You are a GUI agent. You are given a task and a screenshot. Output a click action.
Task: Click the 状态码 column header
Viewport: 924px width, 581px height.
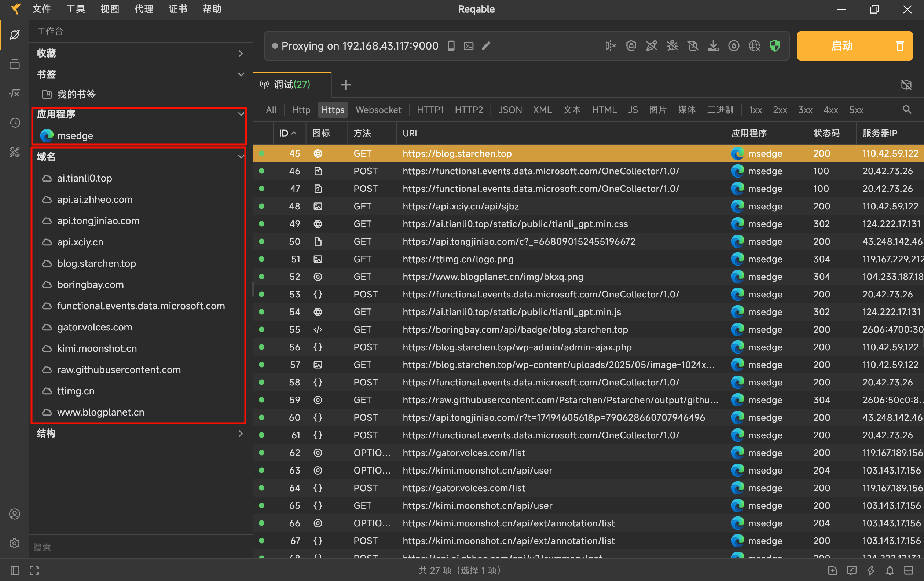pos(831,133)
